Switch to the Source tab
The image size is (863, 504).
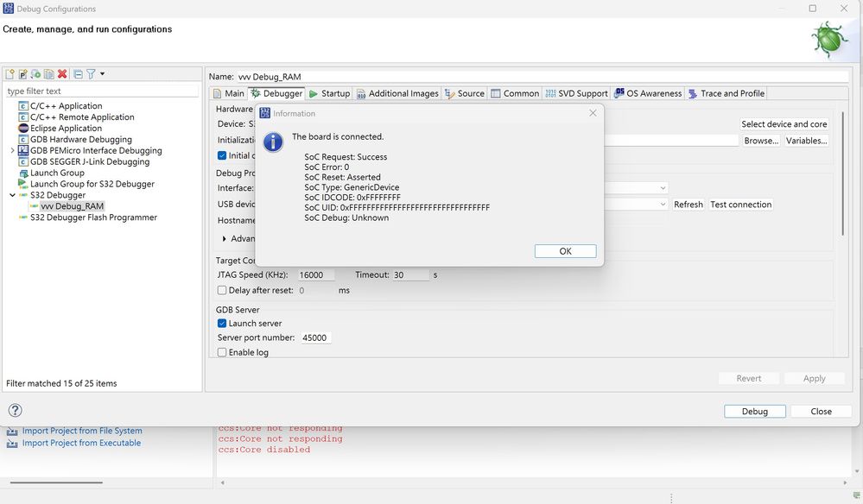coord(465,93)
